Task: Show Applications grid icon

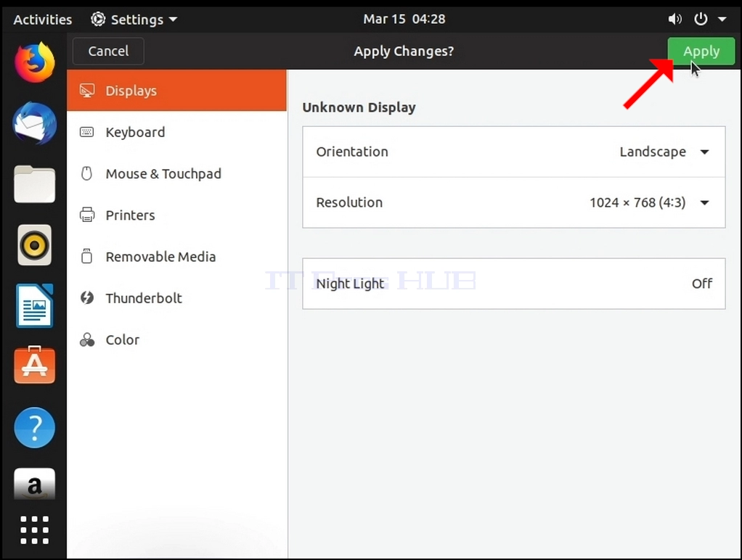Action: click(34, 530)
